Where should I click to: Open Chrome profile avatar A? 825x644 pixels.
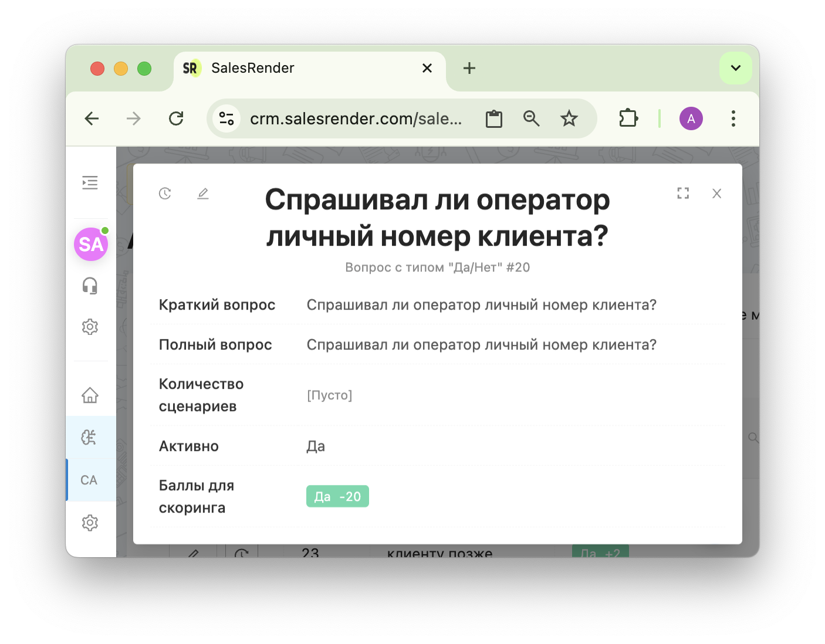691,118
